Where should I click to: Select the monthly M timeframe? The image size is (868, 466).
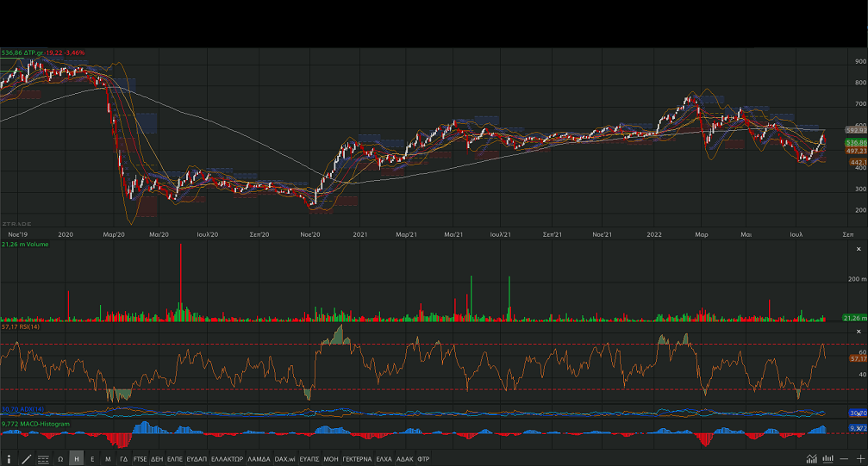click(108, 459)
